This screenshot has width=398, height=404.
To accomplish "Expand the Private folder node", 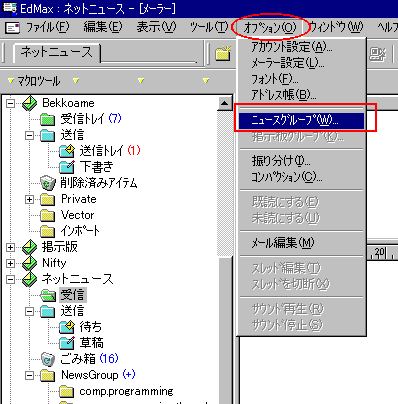I will tap(29, 199).
